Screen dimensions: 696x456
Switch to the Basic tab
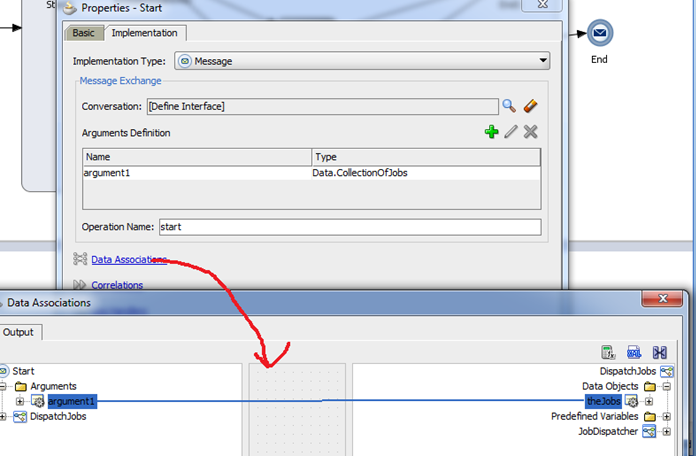pyautogui.click(x=85, y=33)
